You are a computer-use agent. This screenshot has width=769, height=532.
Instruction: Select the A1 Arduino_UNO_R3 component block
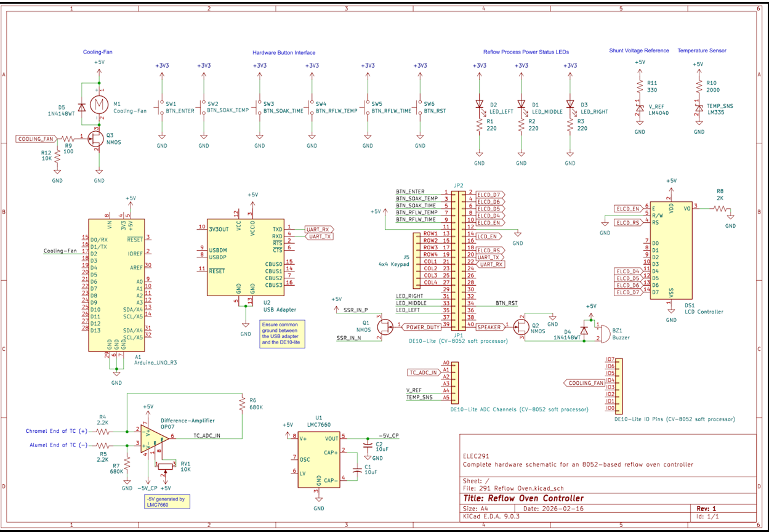click(116, 285)
